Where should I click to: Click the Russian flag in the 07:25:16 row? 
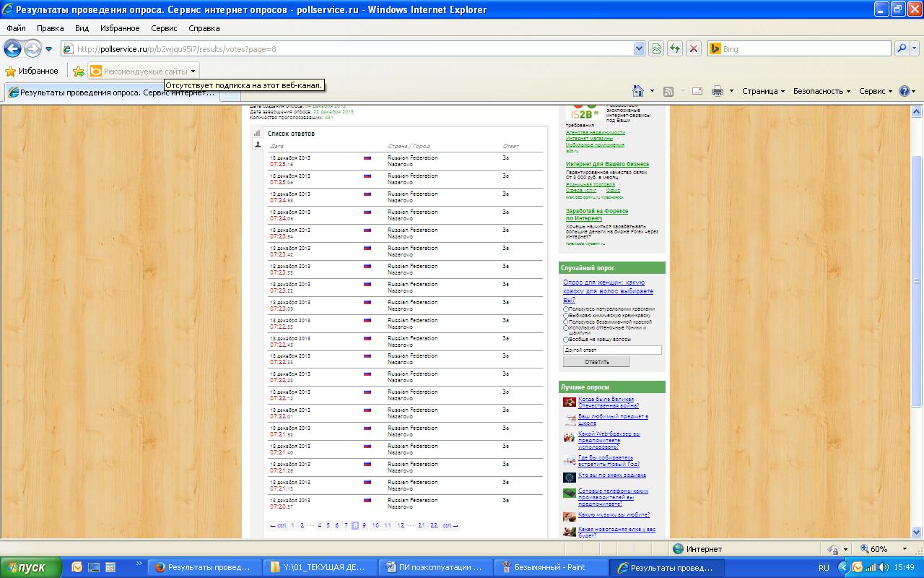click(x=367, y=158)
